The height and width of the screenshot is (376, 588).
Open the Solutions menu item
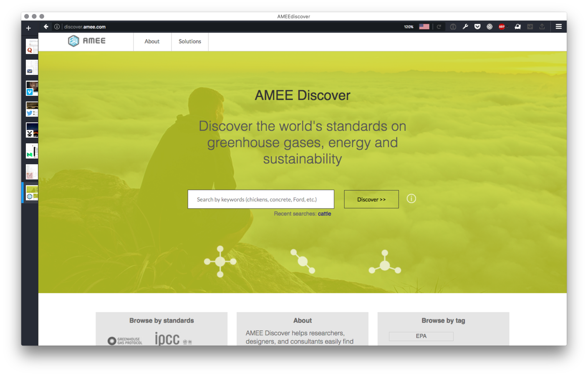tap(190, 41)
